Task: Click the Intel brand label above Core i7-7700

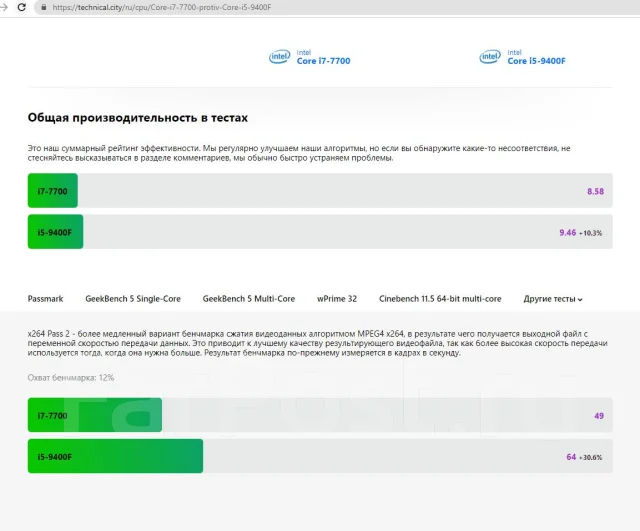Action: pyautogui.click(x=304, y=52)
